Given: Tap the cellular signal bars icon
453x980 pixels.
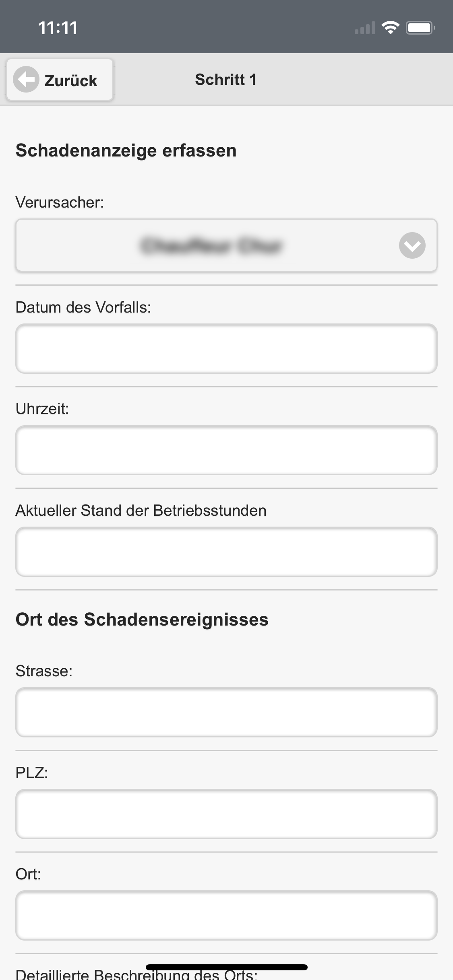Looking at the screenshot, I should [x=365, y=28].
